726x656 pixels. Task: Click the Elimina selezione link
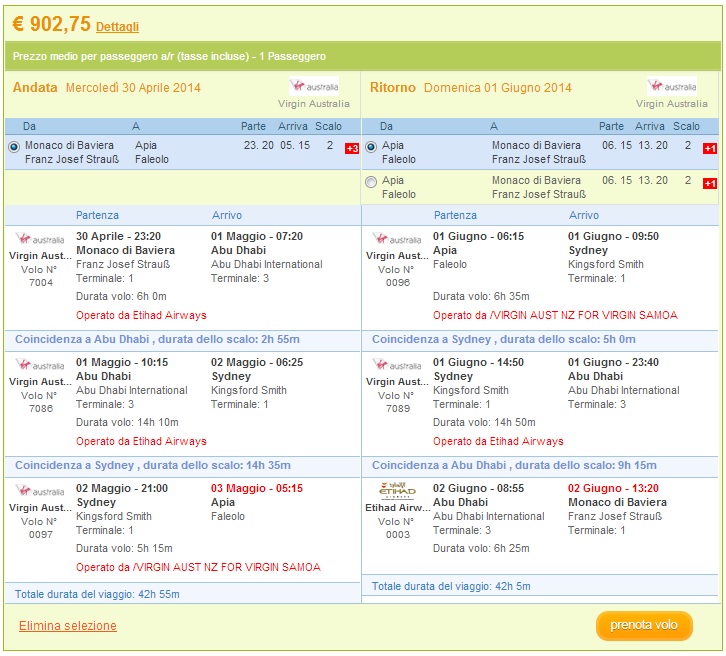pyautogui.click(x=68, y=625)
